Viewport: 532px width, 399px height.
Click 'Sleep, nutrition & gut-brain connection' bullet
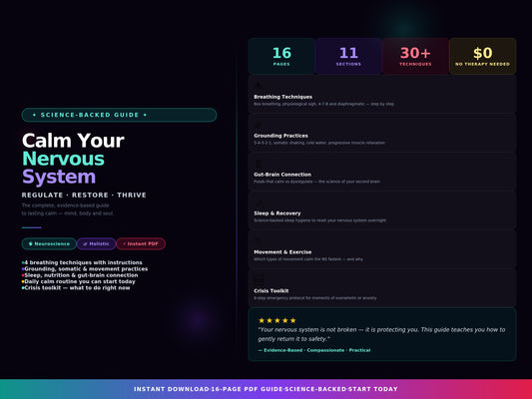point(81,275)
